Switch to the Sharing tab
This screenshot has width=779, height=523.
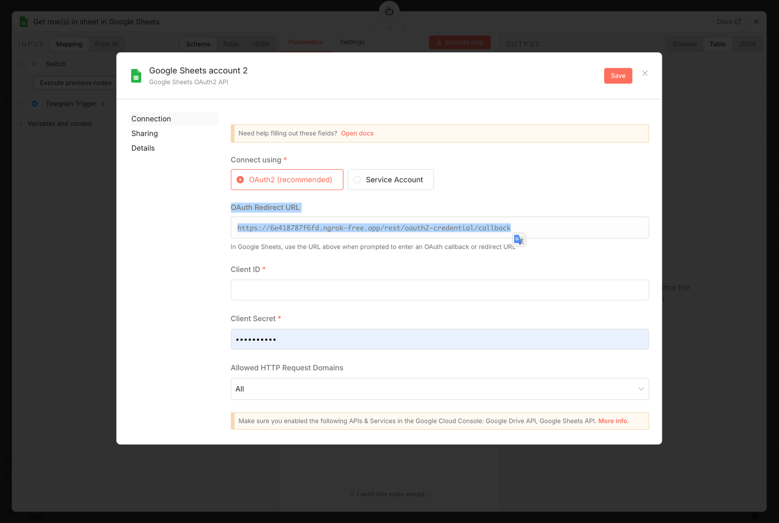(145, 133)
